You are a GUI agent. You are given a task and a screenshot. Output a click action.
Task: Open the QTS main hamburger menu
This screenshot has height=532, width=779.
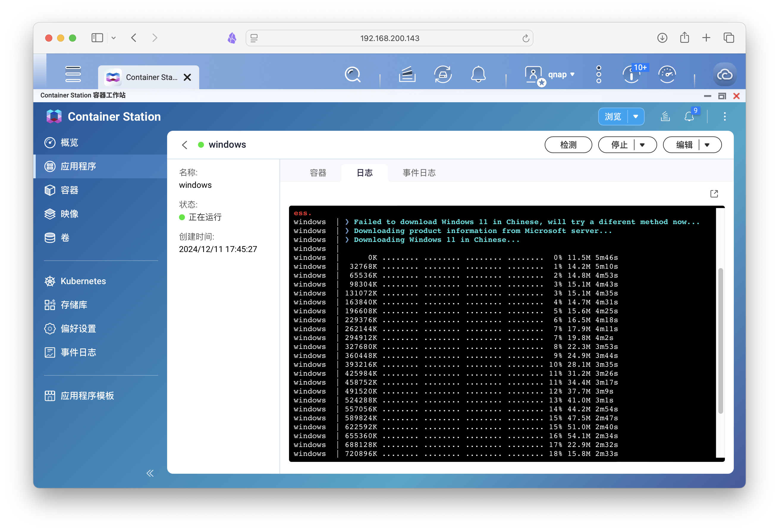tap(73, 74)
